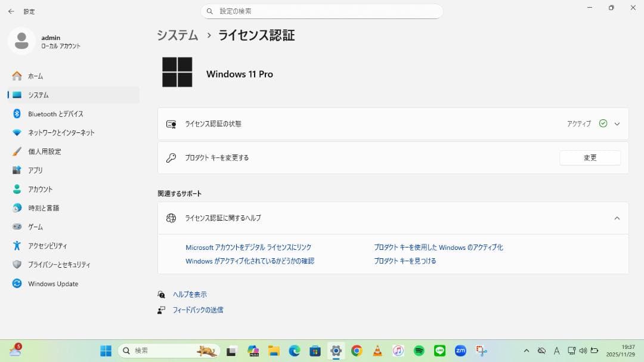This screenshot has width=644, height=362.
Task: Click the 変更 product key button
Action: point(590,158)
